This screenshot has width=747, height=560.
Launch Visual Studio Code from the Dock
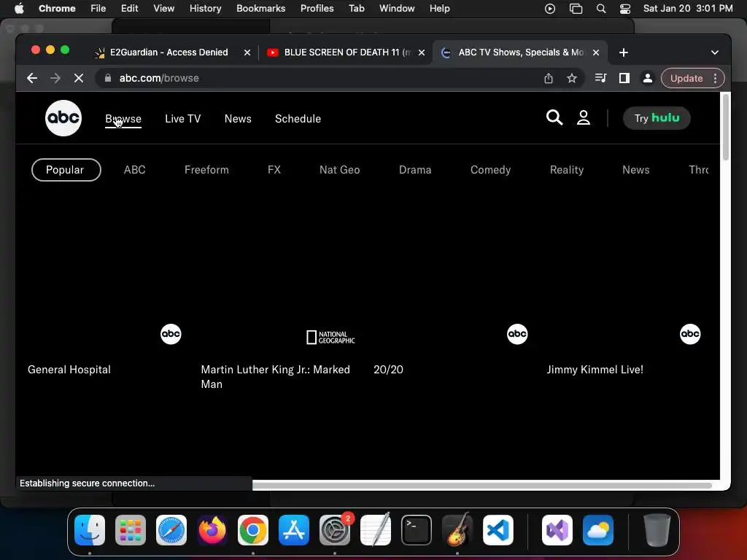coord(498,530)
